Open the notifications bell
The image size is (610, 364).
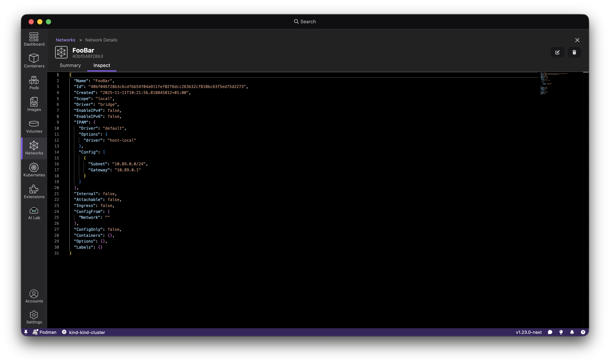[x=572, y=332]
